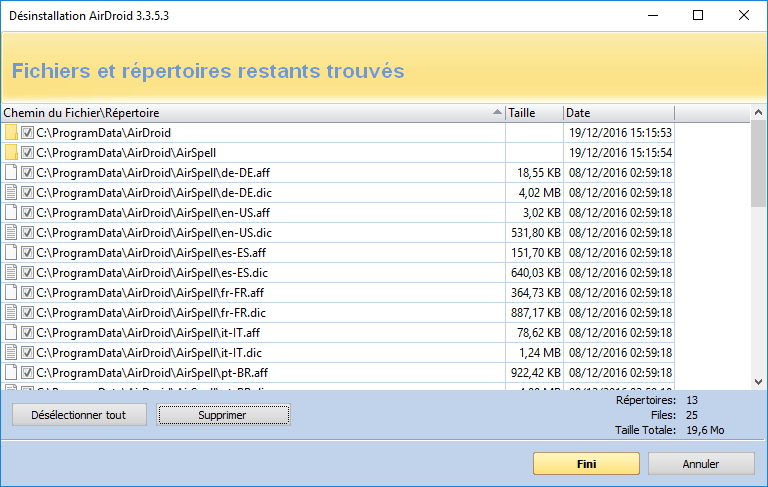Click document icon next to es-ES.dic
The image size is (768, 487).
tap(11, 272)
